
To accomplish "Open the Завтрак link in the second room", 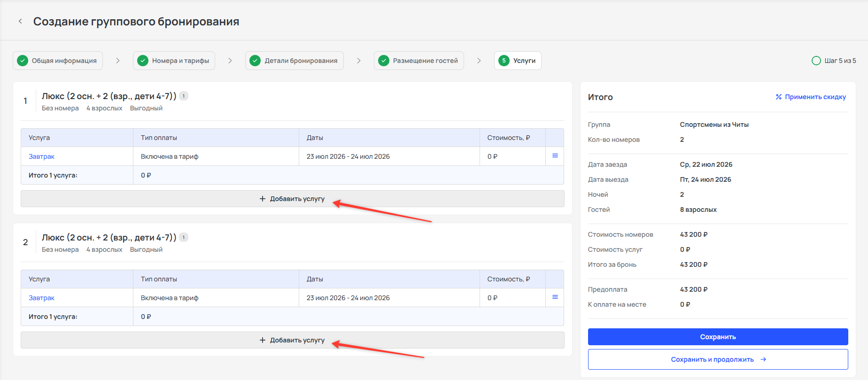I will coord(41,298).
